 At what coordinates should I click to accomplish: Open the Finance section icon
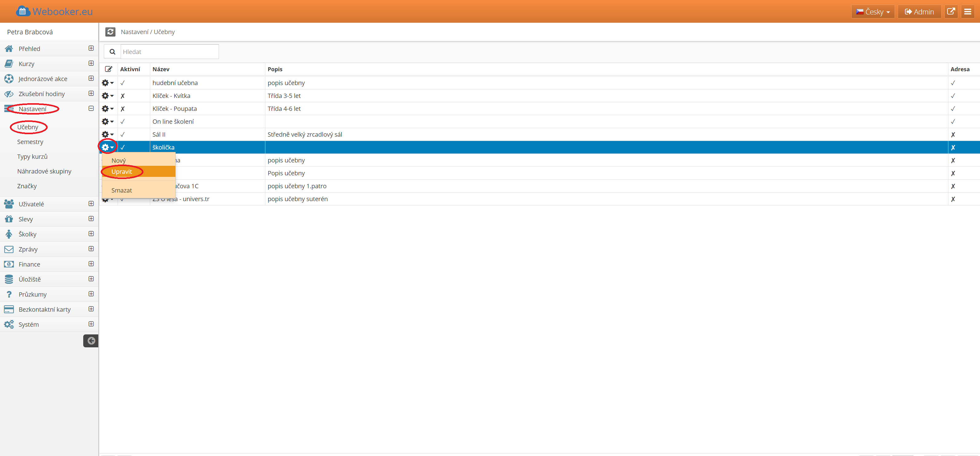(x=9, y=264)
